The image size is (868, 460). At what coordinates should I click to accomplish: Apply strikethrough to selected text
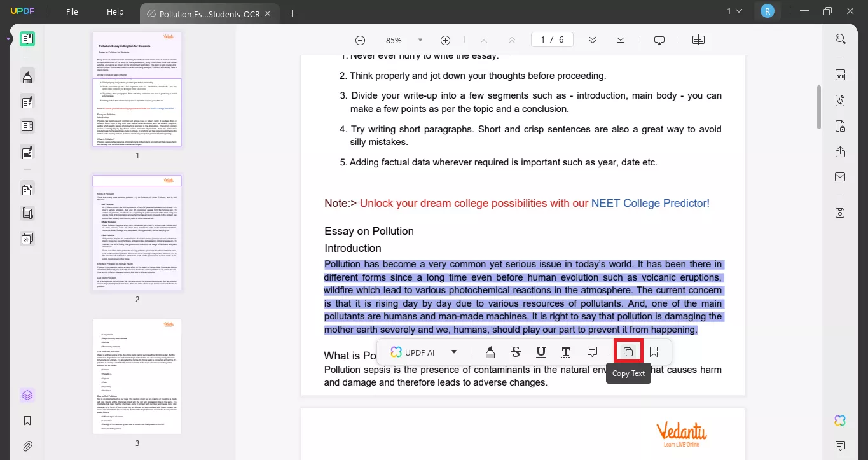pos(516,352)
